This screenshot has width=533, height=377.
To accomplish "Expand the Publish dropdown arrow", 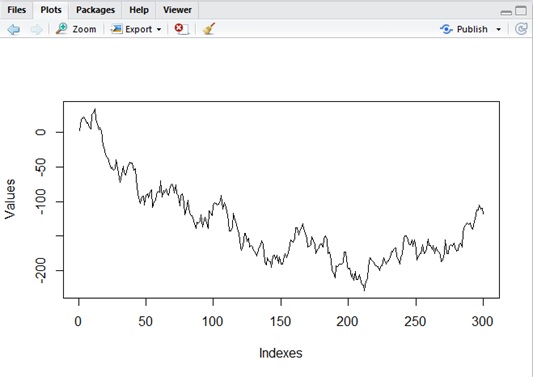I will (498, 30).
